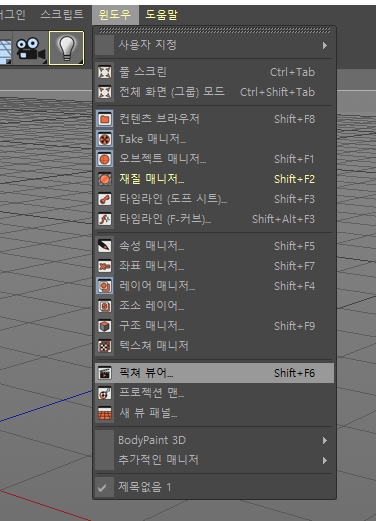Click the Take 매니저 icon

coord(105,139)
